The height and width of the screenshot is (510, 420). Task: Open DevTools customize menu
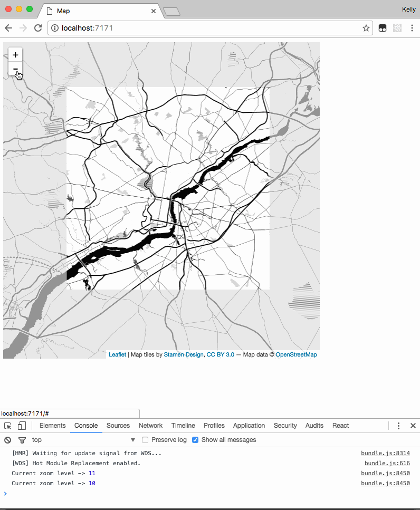pos(399,426)
